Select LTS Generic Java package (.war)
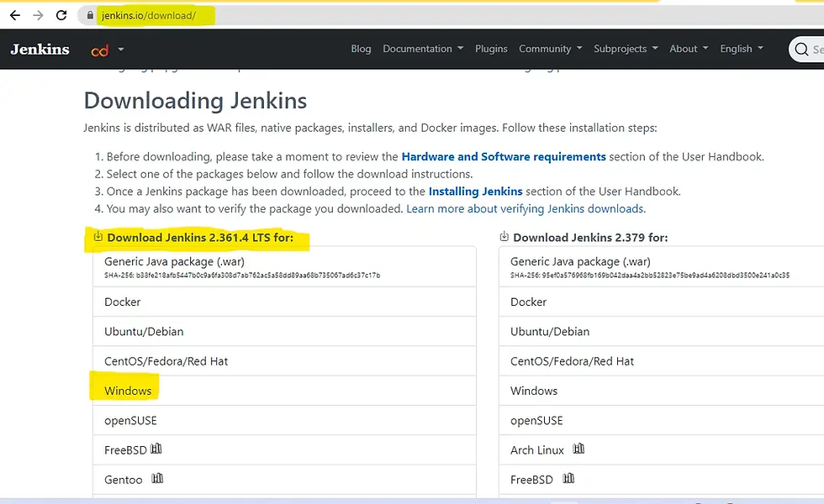This screenshot has height=504, width=824. click(x=284, y=267)
